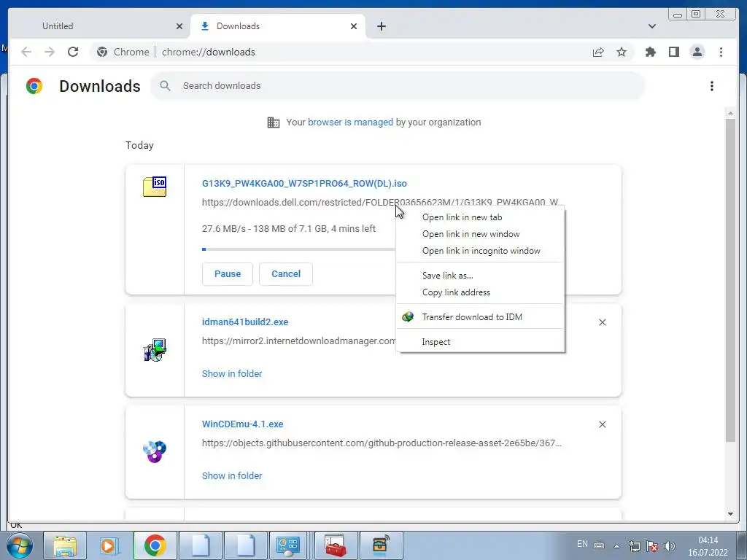Click the Chrome taskbar button
The width and height of the screenshot is (747, 560).
[x=155, y=545]
